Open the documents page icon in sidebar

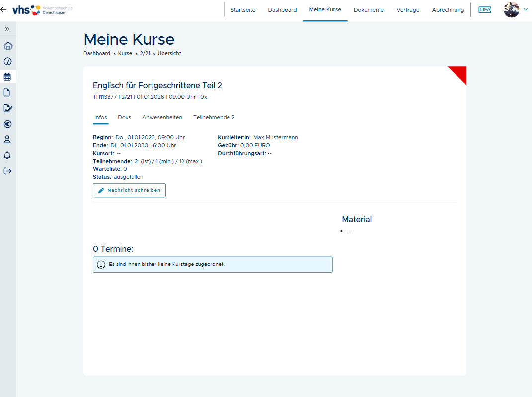(x=7, y=92)
